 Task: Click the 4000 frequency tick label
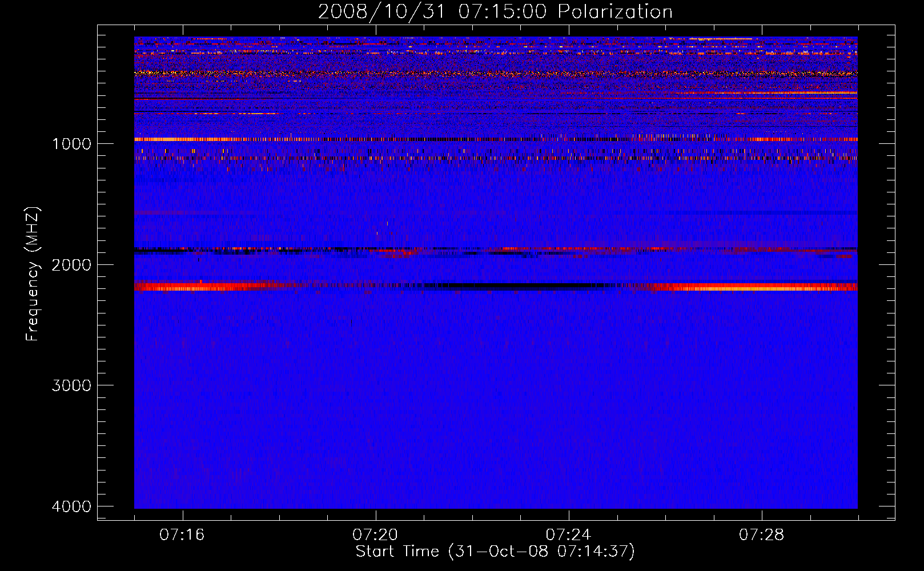tap(71, 506)
